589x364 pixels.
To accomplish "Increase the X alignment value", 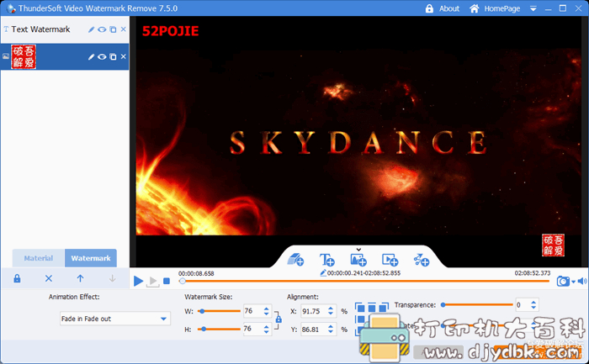I will coord(331,309).
